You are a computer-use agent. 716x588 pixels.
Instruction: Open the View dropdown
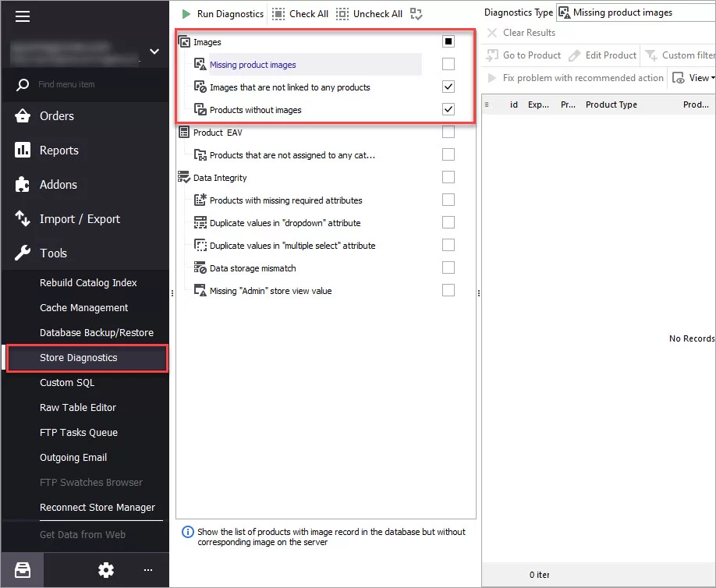pyautogui.click(x=693, y=78)
